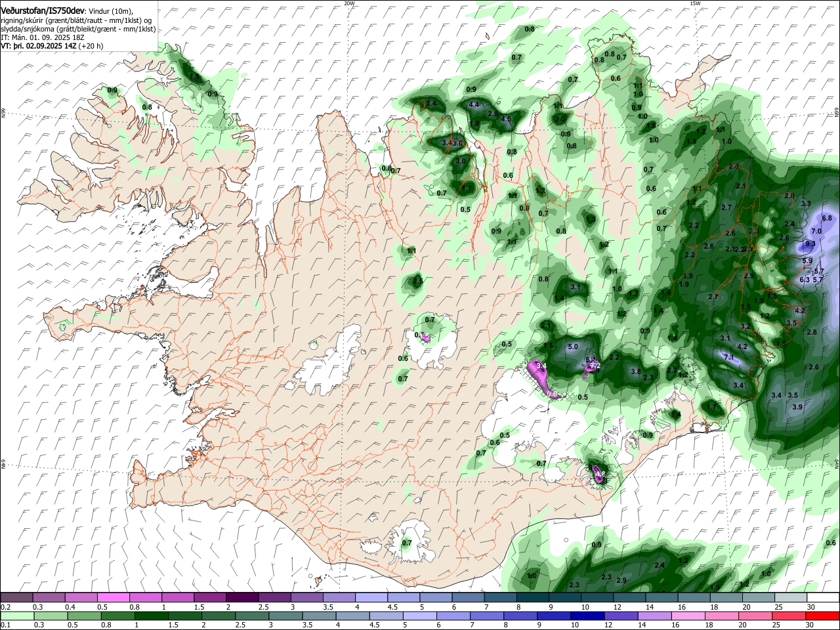
Task: Choose the snow legend swatch between 8 and 9
Action: click(x=533, y=597)
